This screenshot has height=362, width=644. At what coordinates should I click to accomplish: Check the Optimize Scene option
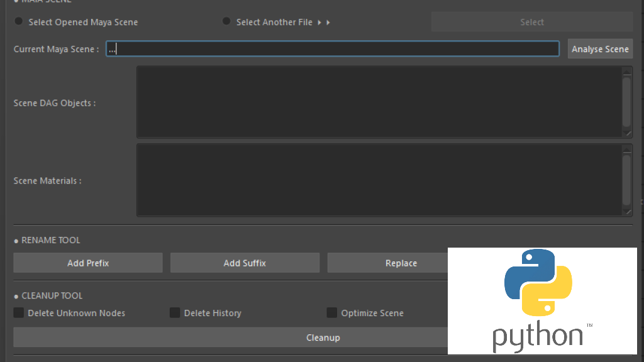pyautogui.click(x=332, y=313)
